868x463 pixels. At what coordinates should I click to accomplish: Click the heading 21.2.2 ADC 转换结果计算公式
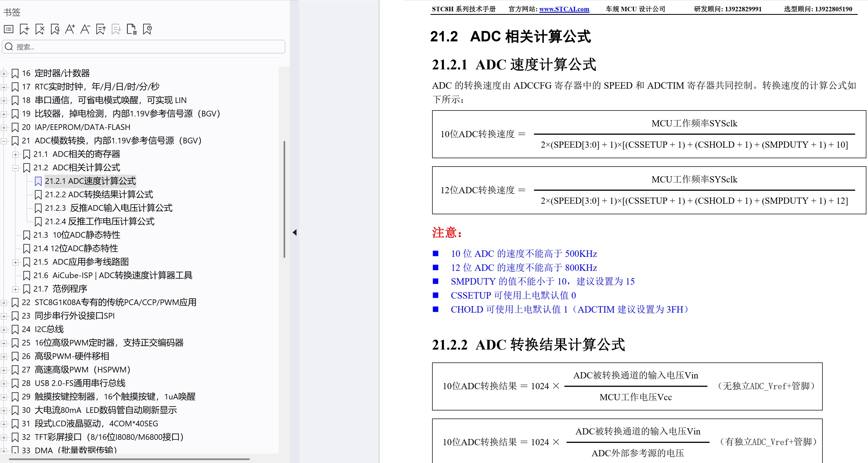[x=528, y=345]
